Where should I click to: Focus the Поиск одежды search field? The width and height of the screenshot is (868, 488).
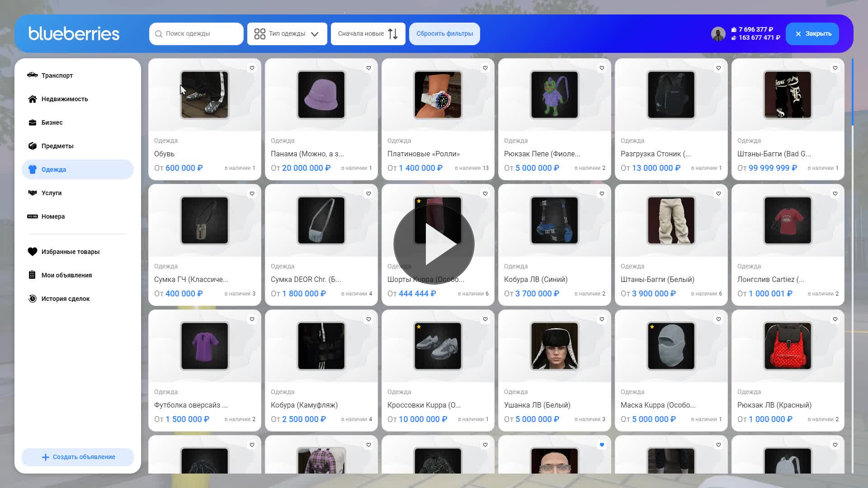196,34
